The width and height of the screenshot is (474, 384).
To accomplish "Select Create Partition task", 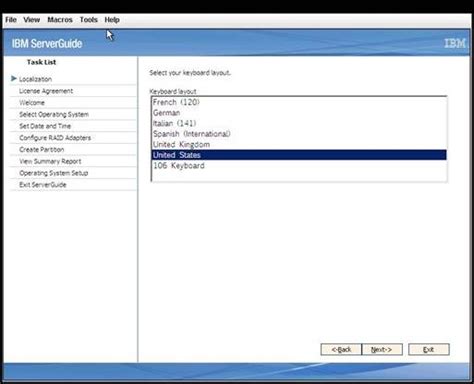I will 42,149.
